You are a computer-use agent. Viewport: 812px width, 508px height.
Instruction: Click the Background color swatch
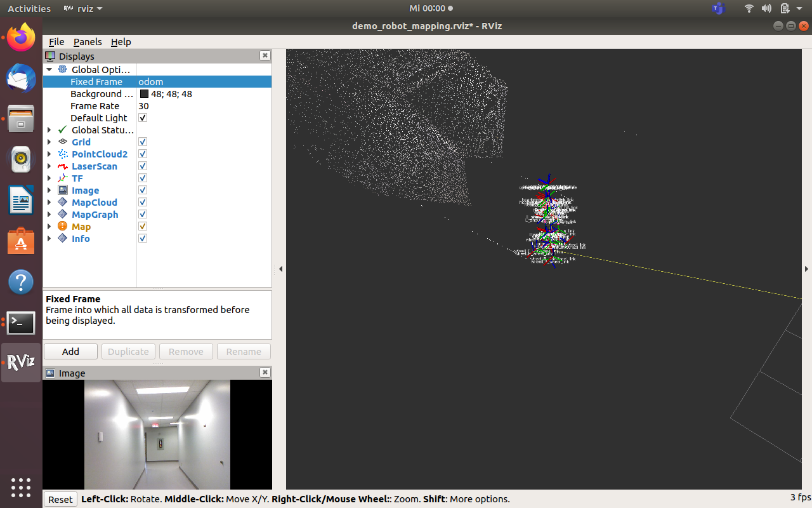[x=144, y=94]
